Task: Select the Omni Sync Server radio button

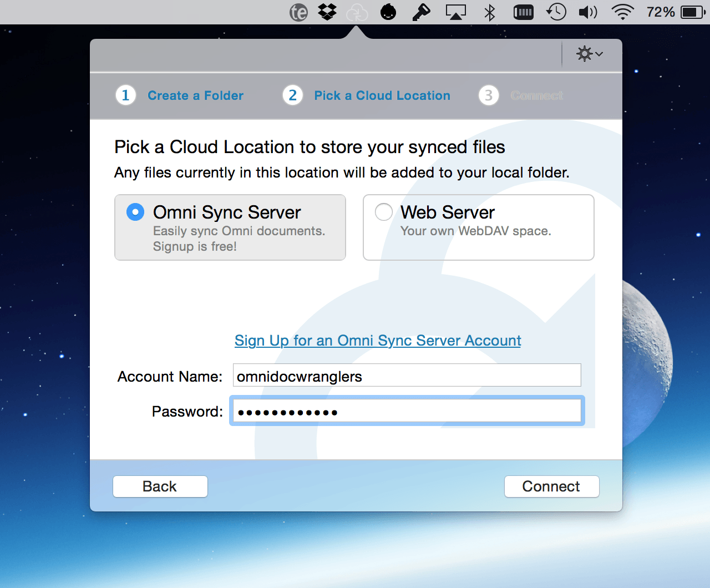Action: [x=135, y=212]
